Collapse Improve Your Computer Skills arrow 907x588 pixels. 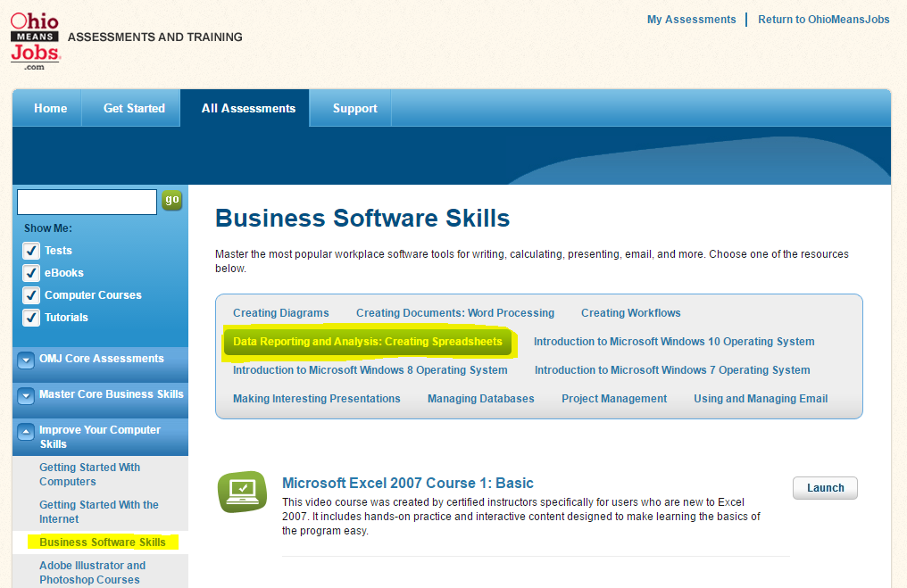(26, 432)
